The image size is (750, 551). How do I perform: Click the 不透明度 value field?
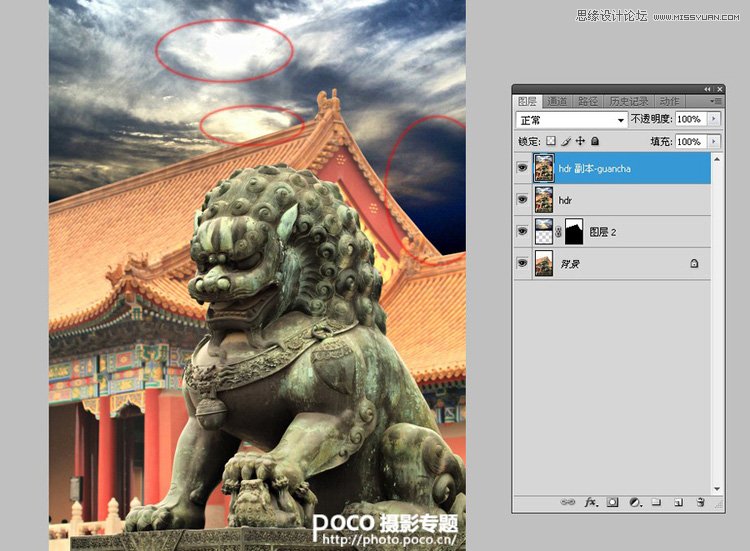coord(692,119)
